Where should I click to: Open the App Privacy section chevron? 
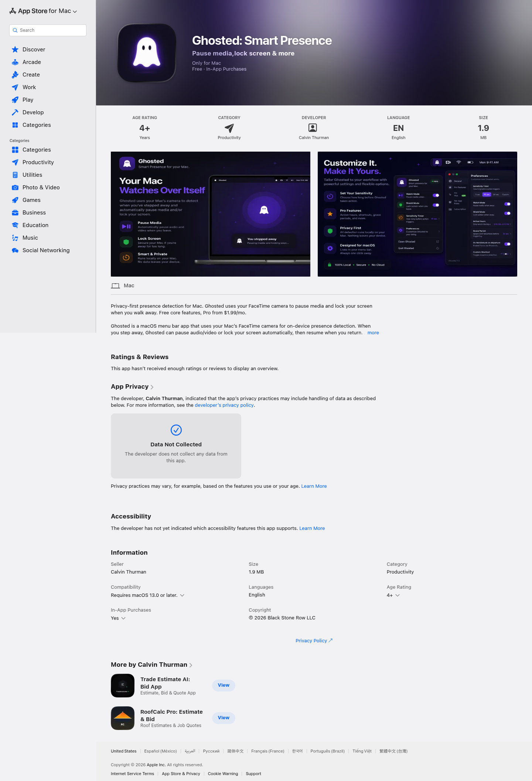click(x=152, y=387)
